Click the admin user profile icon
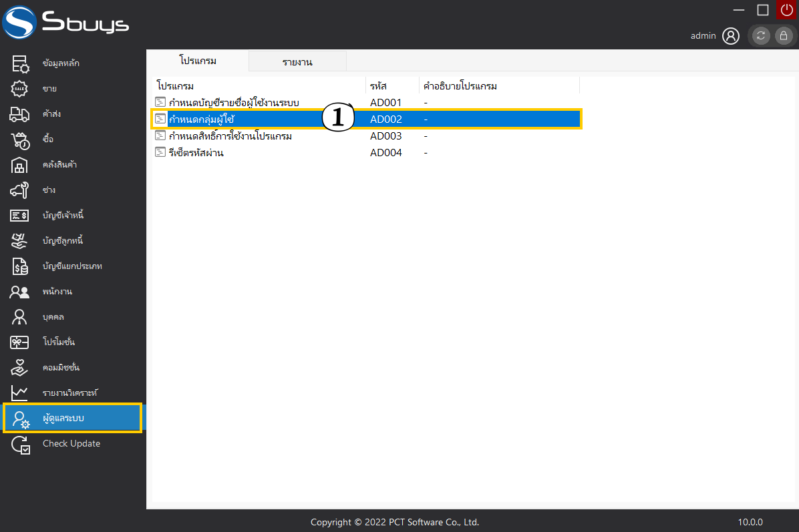 pos(731,36)
